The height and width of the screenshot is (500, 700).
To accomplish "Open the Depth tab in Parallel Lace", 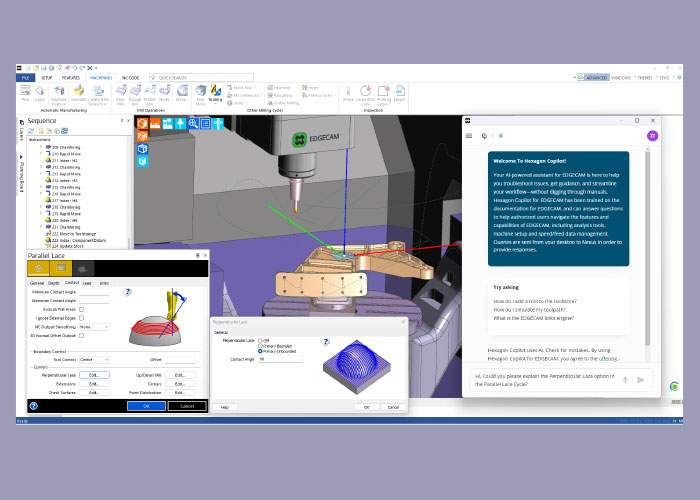I will [x=54, y=283].
